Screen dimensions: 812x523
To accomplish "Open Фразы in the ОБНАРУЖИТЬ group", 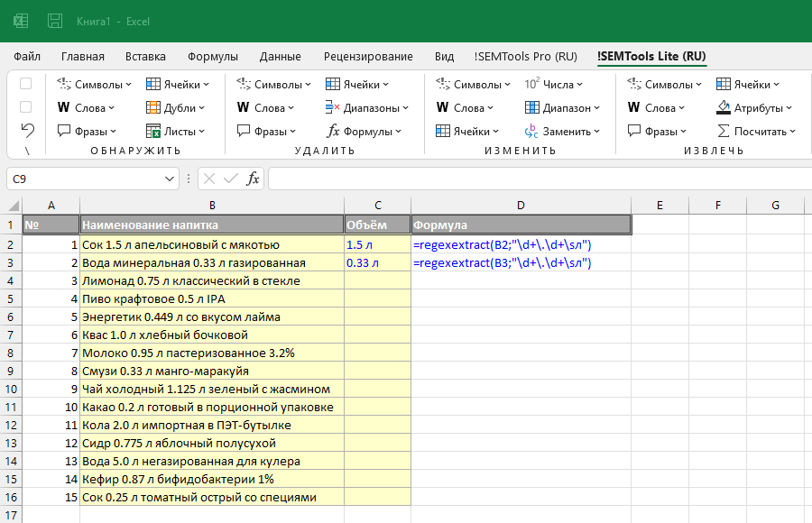I will (87, 131).
